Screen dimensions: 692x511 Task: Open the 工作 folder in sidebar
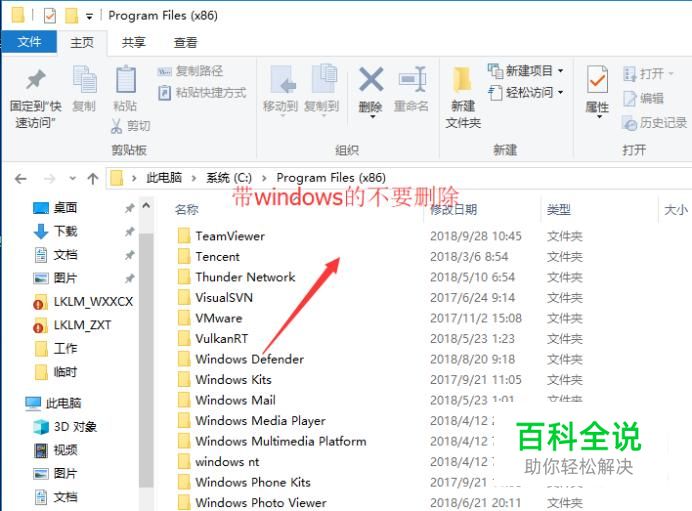[56, 349]
